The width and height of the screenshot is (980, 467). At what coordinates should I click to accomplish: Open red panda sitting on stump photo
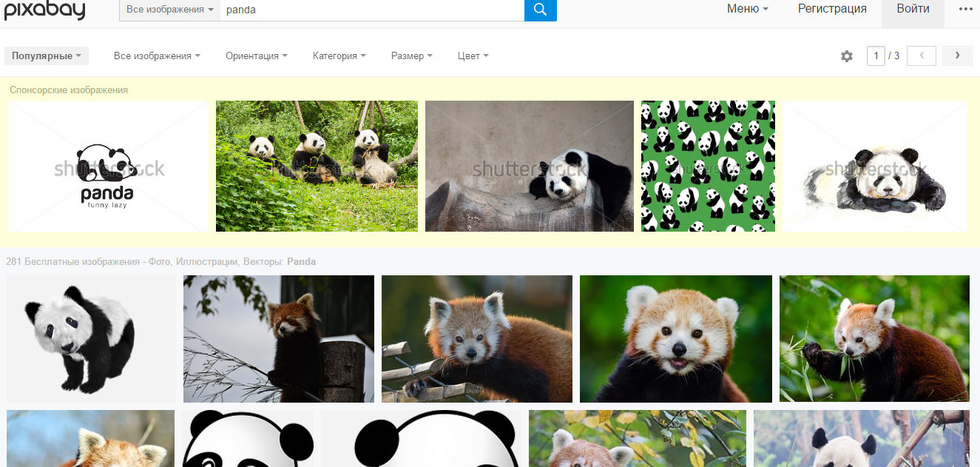(279, 339)
